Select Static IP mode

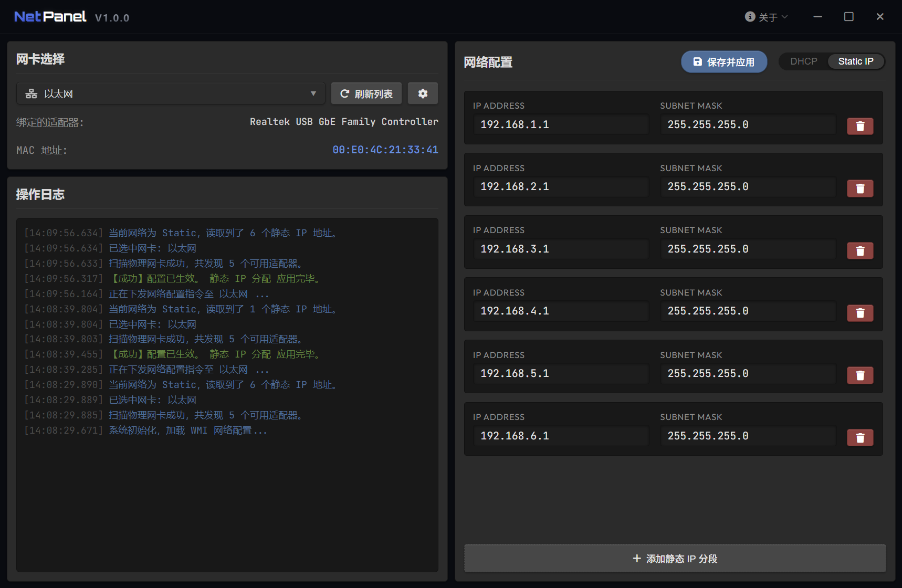(856, 61)
